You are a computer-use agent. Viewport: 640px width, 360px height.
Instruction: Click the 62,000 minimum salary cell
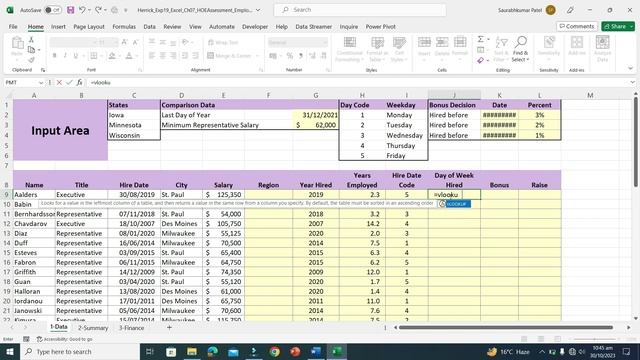316,125
